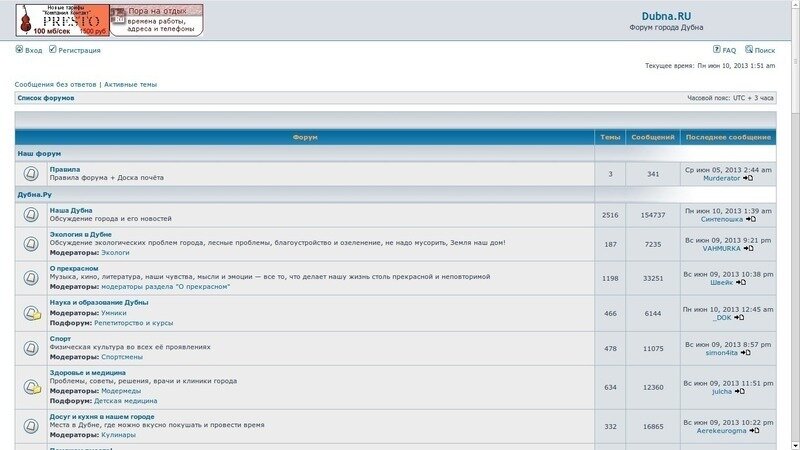The image size is (800, 450).
Task: Click the Регистрация checkmark icon
Action: [54, 49]
